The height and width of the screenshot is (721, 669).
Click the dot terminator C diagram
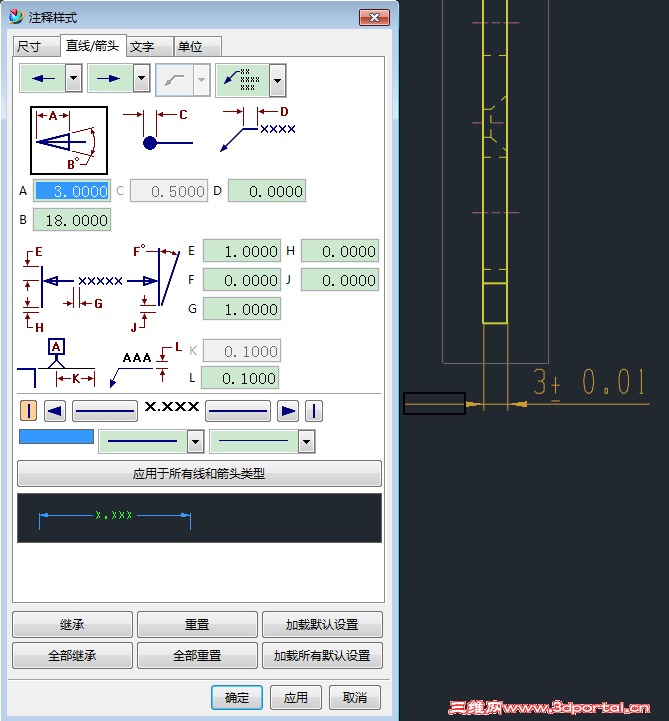point(158,130)
